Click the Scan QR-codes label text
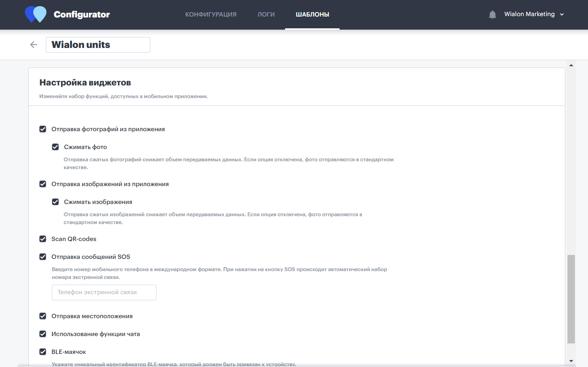Viewport: 588px width, 367px height. [74, 239]
